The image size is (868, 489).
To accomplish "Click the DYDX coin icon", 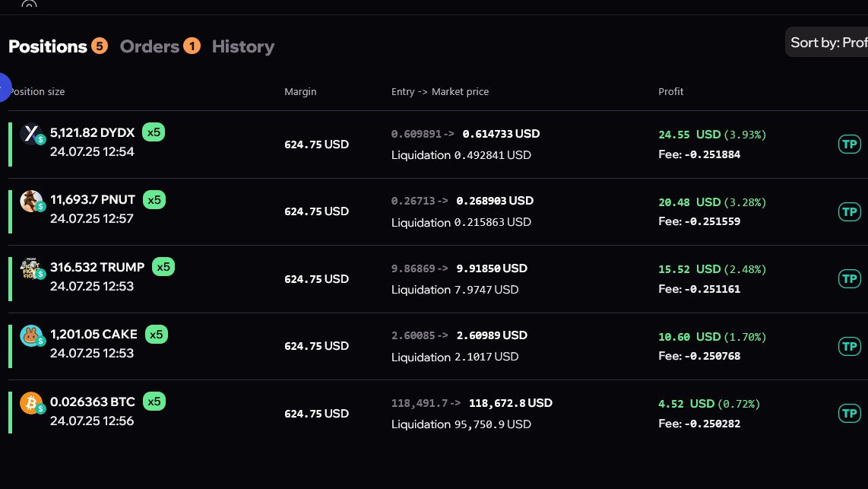I will [x=32, y=135].
